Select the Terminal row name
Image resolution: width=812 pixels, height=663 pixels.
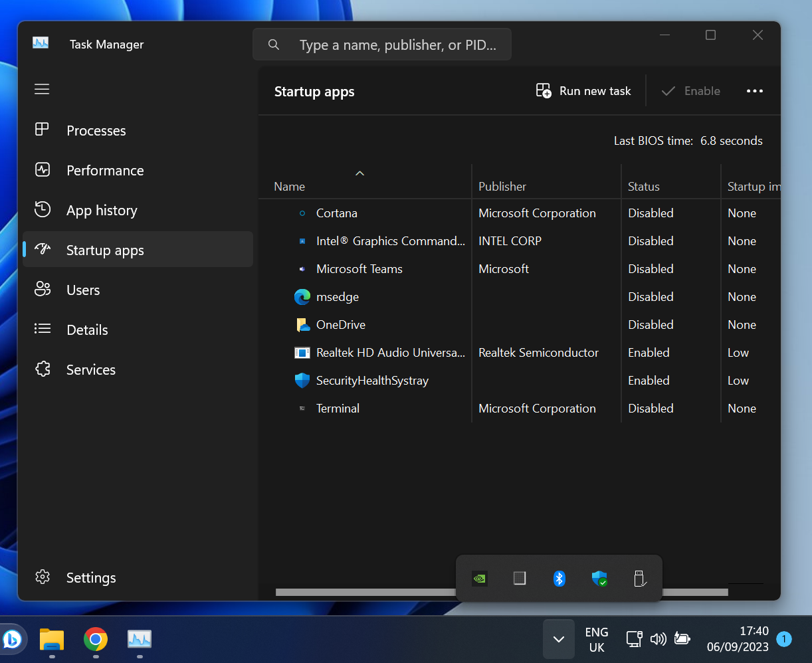click(x=338, y=409)
